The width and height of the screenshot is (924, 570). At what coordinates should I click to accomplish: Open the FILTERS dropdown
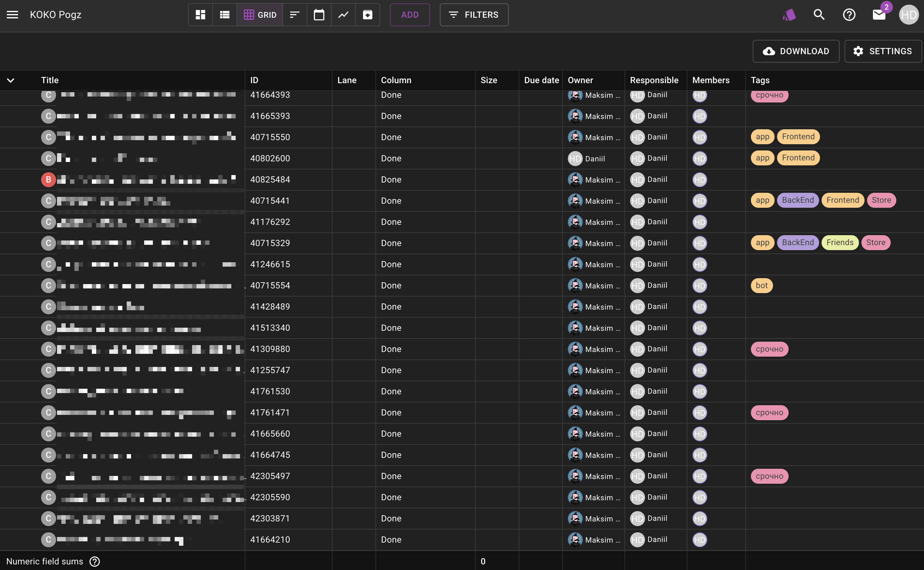point(474,15)
